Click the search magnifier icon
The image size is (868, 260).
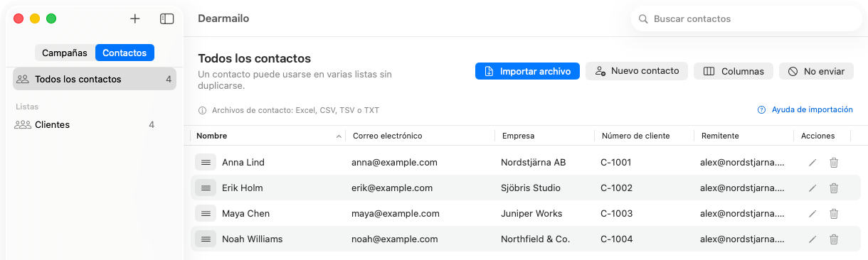click(x=643, y=19)
